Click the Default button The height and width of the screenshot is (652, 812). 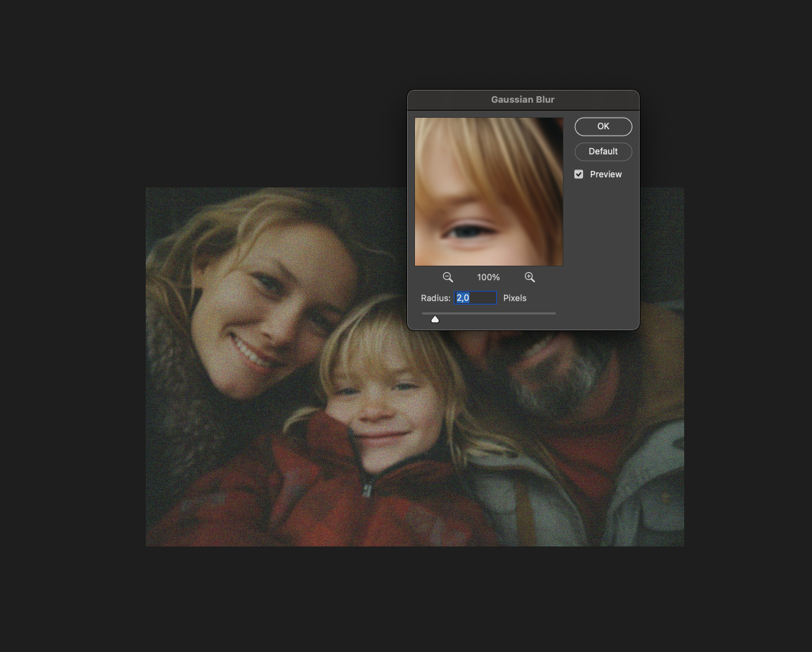[x=603, y=152]
